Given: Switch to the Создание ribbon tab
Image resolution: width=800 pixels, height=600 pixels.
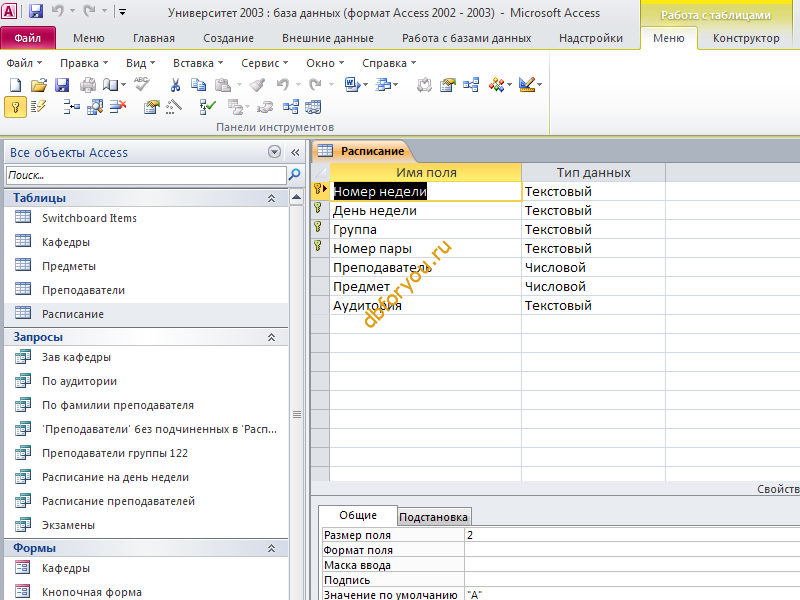Looking at the screenshot, I should coord(228,38).
